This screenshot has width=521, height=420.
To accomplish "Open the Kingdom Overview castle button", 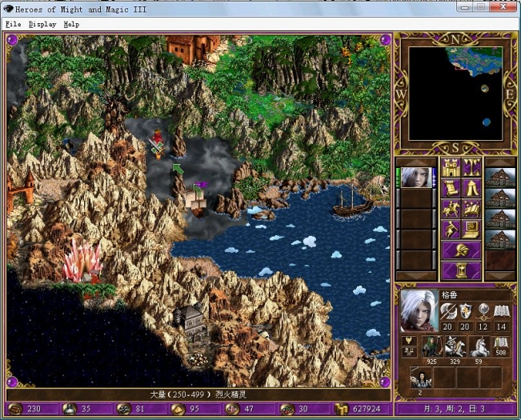I will [451, 167].
